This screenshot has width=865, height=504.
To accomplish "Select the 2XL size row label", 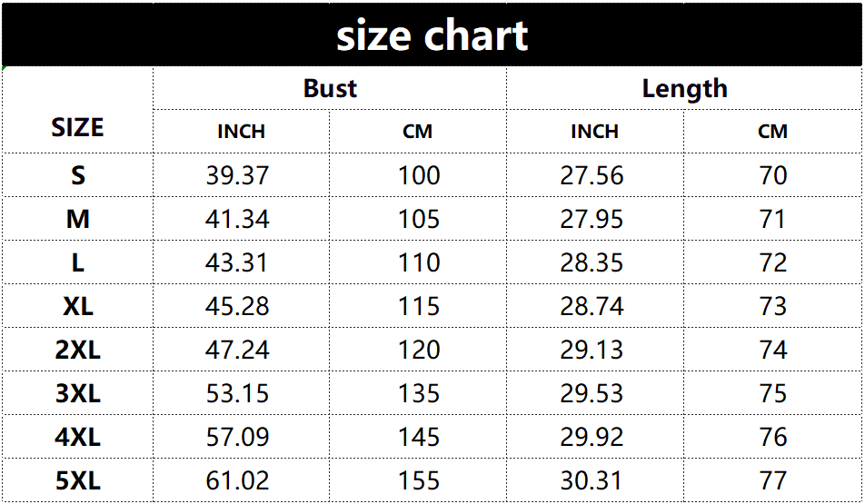I will (x=77, y=350).
